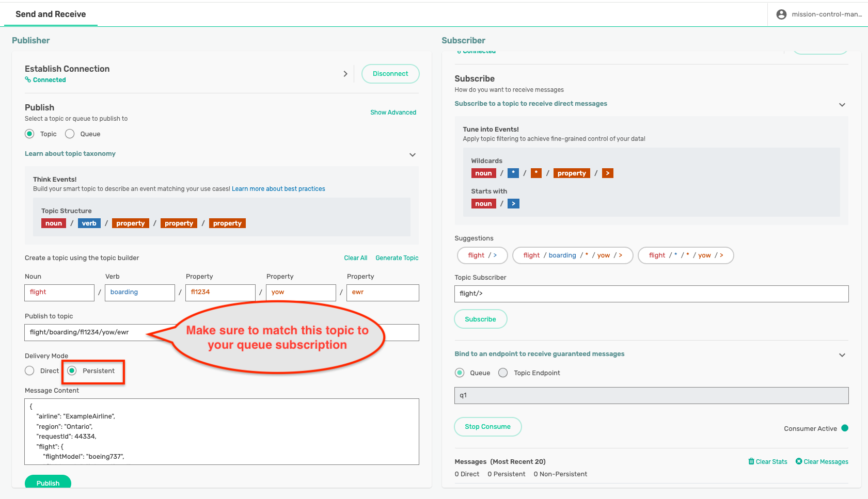Click the blue > tag under Starts with
Viewport: 868px width, 499px height.
click(x=513, y=204)
